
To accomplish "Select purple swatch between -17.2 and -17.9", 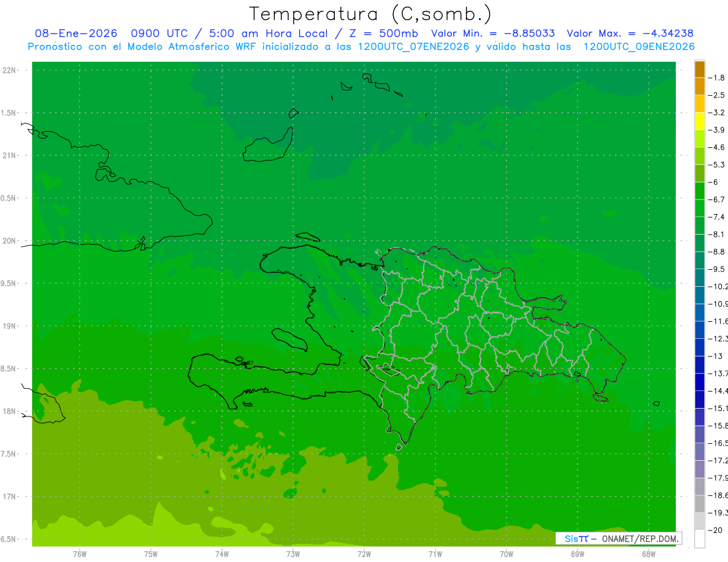I will click(699, 469).
